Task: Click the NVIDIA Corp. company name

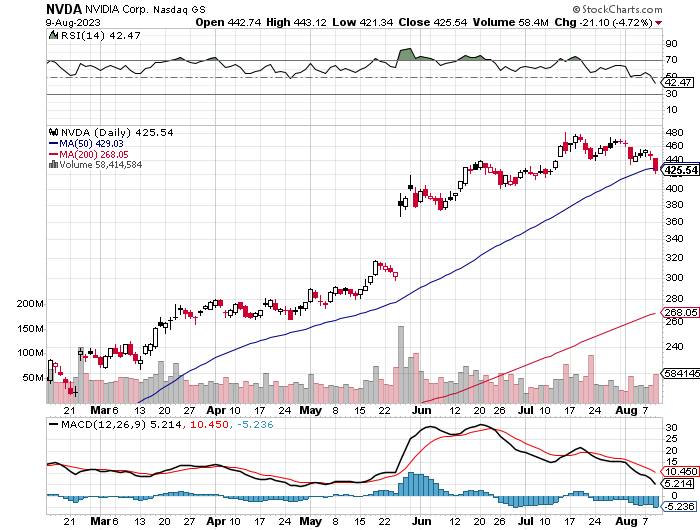Action: 117,9
